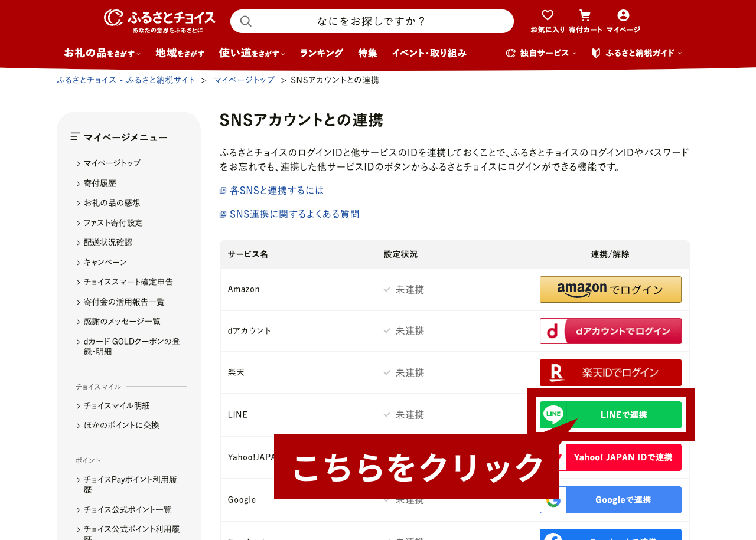This screenshot has width=756, height=540.
Task: Click the search magnifier icon
Action: pyautogui.click(x=246, y=21)
